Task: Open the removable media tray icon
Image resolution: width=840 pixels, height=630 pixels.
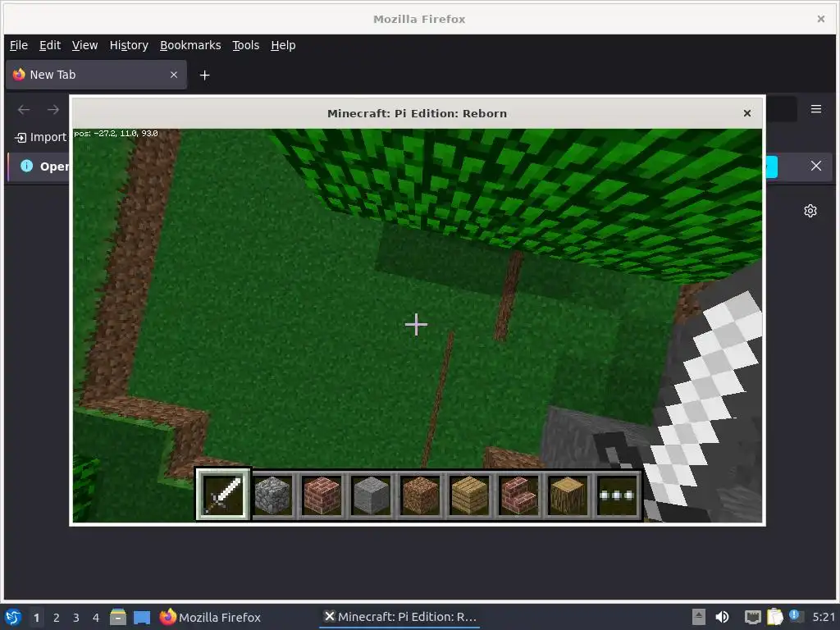Action: (x=698, y=617)
